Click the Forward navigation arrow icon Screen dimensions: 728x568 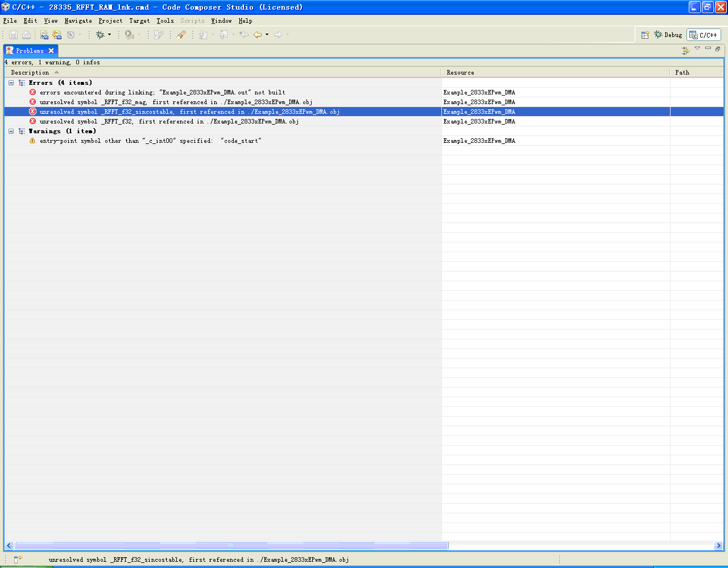tap(278, 35)
